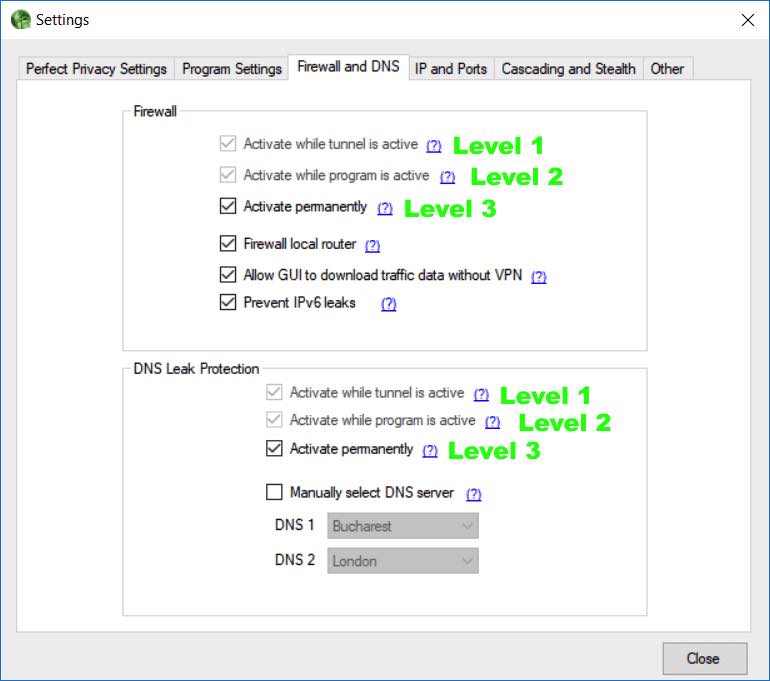
Task: Click the Close button
Action: click(x=705, y=658)
